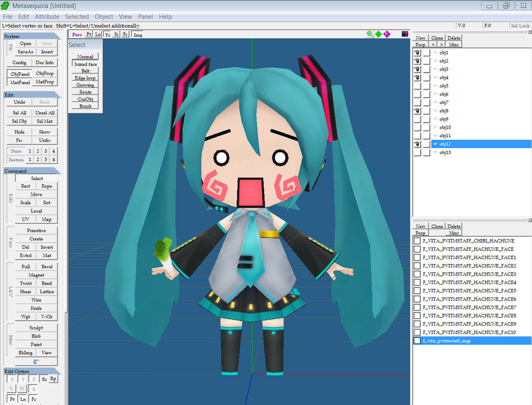Click Delete in the material panel
The width and height of the screenshot is (532, 405).
point(454,226)
